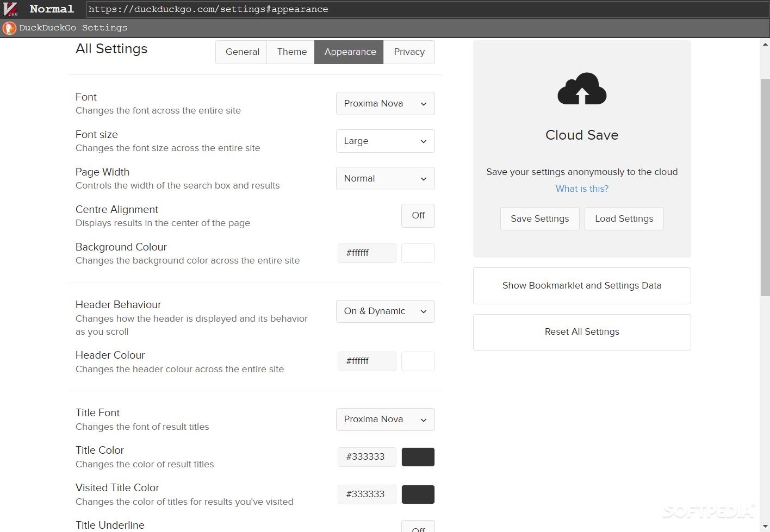Screen dimensions: 770x532
Task: Click the Visited Title Color label
Action: (117, 488)
